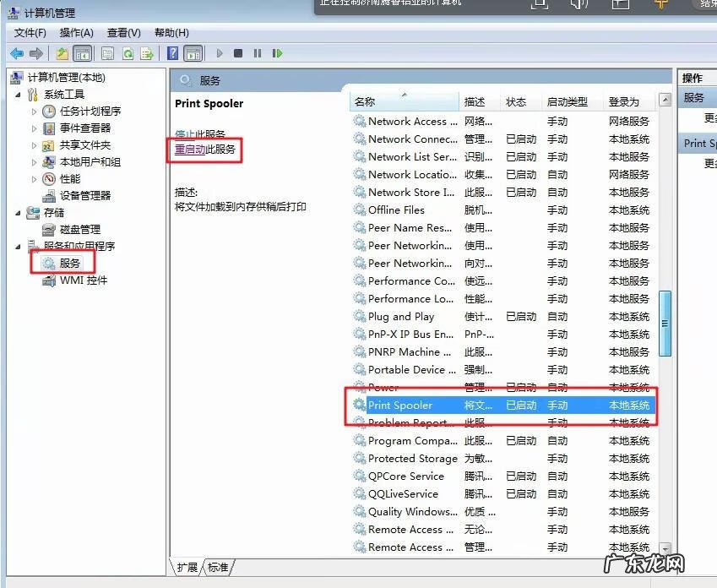The width and height of the screenshot is (717, 588).
Task: Toggle the action pane visibility
Action: pos(193,52)
